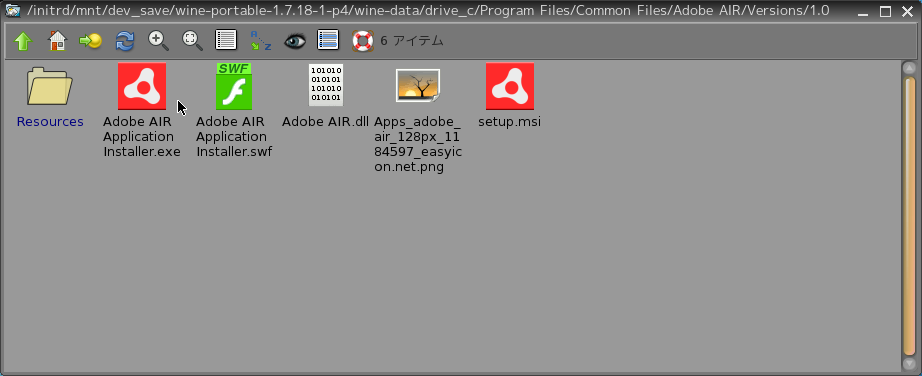The image size is (922, 376).
Task: Open the bookmarks menu icon
Action: point(91,41)
